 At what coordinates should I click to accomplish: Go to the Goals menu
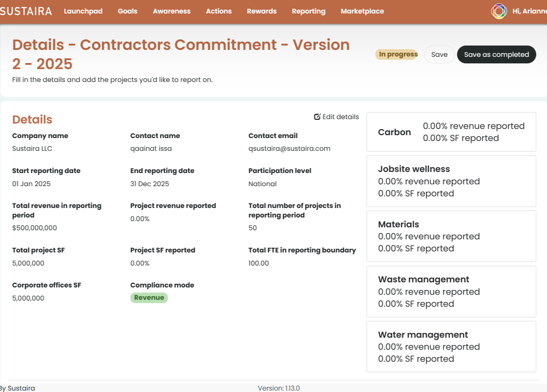point(128,11)
